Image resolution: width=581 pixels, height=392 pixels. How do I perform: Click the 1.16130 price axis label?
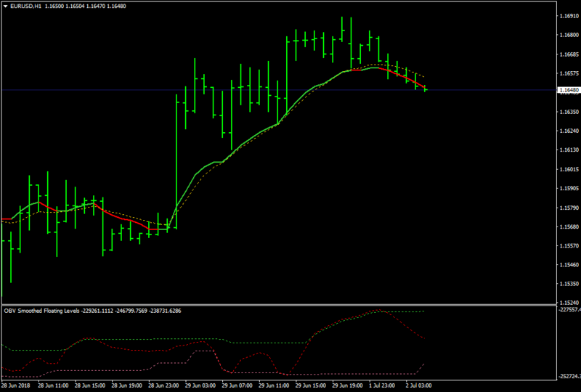point(569,150)
